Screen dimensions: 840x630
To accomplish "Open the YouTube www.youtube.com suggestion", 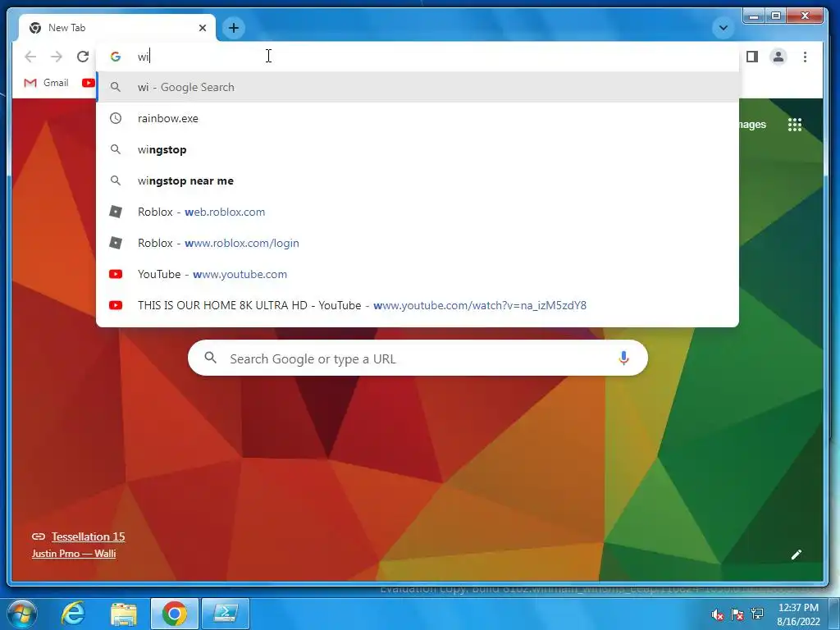I will 418,274.
